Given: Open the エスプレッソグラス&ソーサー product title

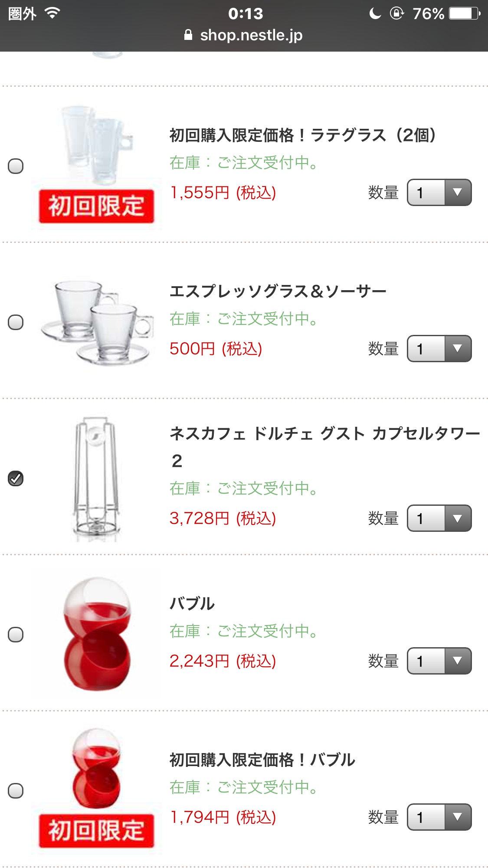Looking at the screenshot, I should pyautogui.click(x=278, y=291).
